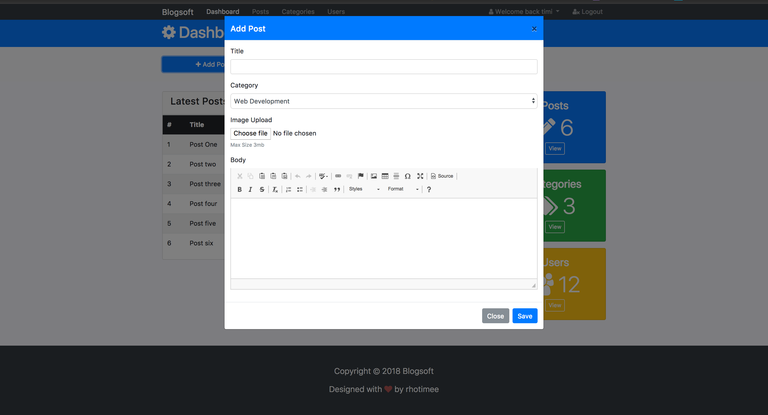Insert an anchor using the flag icon
The height and width of the screenshot is (415, 768).
tap(360, 176)
